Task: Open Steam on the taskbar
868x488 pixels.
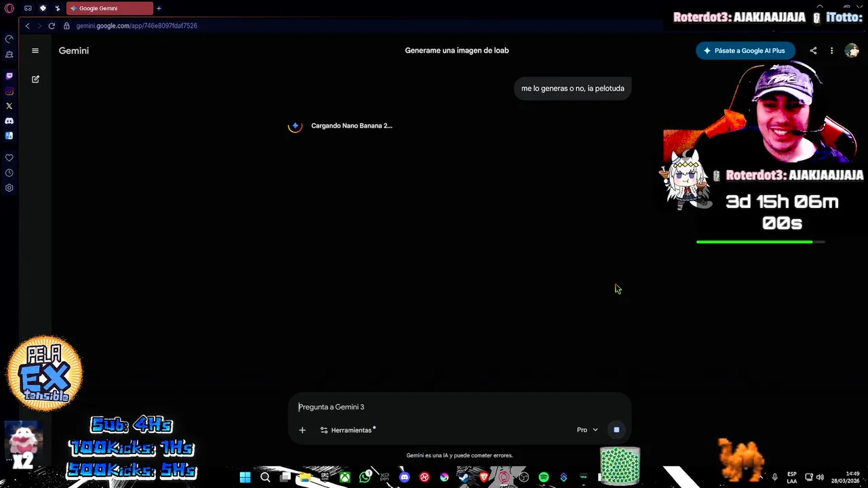Action: 464,477
